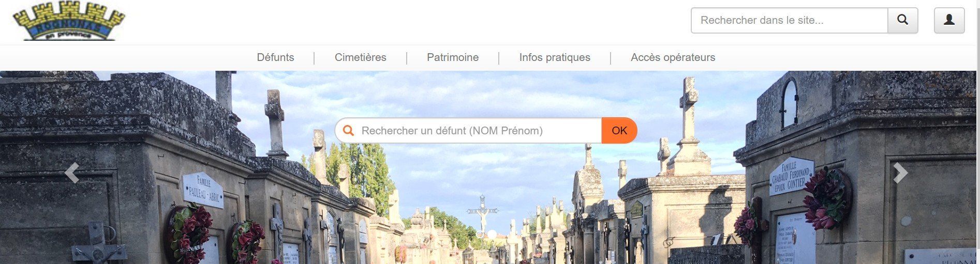Focus the Rechercher dans le site field
980x264 pixels.
(790, 20)
